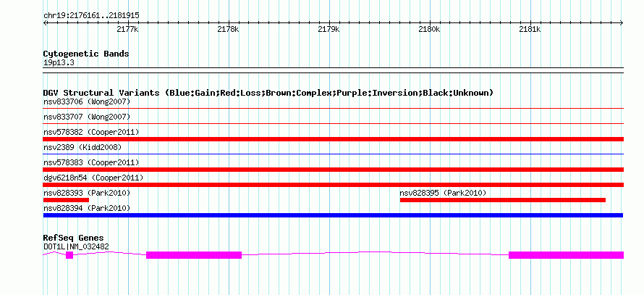Click the Cytogenetic Bands track title
The image size is (644, 295).
(x=86, y=54)
